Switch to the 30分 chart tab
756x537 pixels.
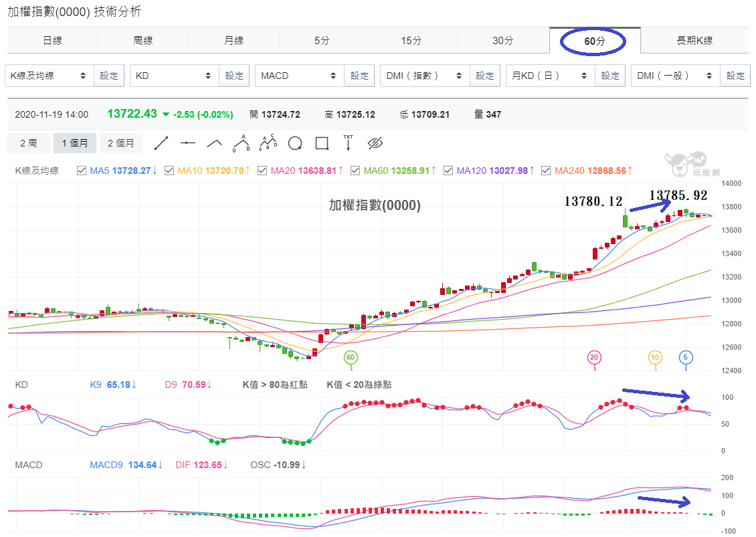click(503, 41)
